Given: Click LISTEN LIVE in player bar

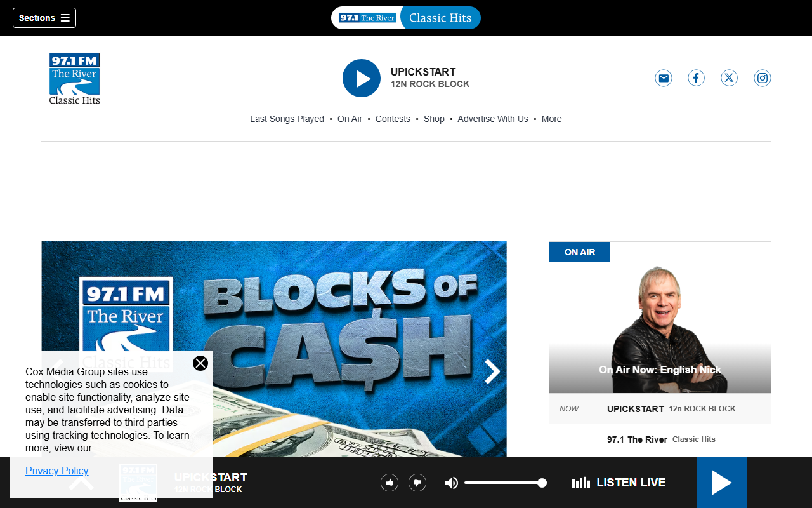Looking at the screenshot, I should click(631, 483).
